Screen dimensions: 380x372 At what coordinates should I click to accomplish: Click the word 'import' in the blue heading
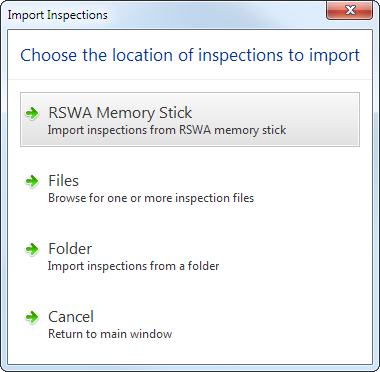(x=335, y=56)
